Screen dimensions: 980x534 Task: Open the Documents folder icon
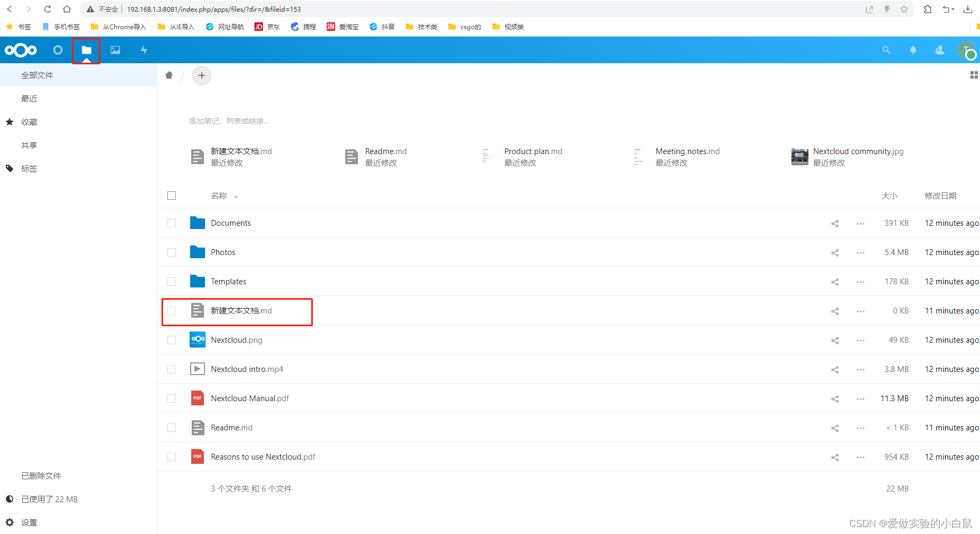click(x=198, y=223)
